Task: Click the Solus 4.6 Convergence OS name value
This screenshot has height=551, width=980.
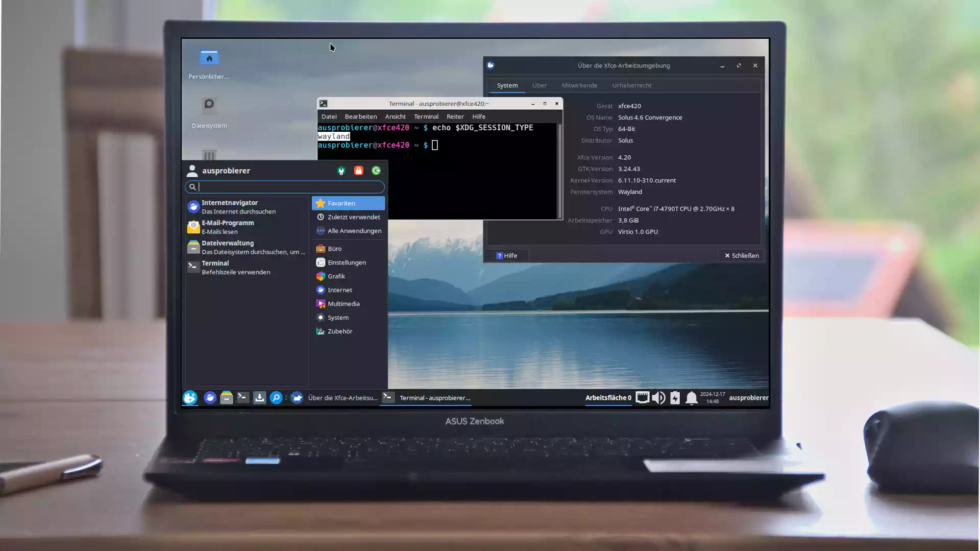Action: pyautogui.click(x=650, y=117)
